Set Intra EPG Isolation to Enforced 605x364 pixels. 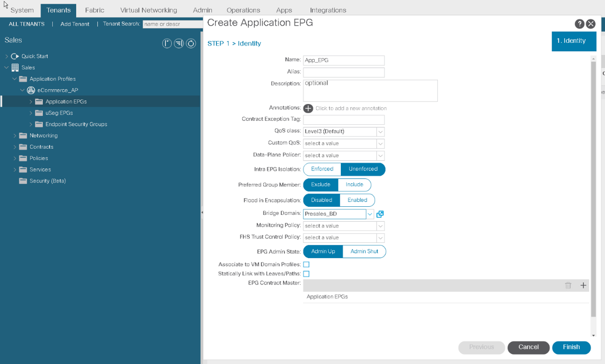pyautogui.click(x=322, y=169)
